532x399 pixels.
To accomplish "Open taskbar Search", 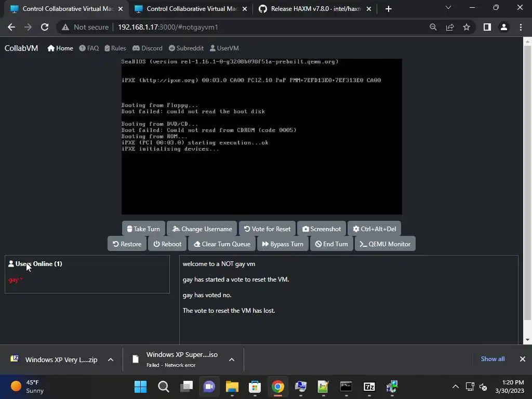I will (163, 387).
